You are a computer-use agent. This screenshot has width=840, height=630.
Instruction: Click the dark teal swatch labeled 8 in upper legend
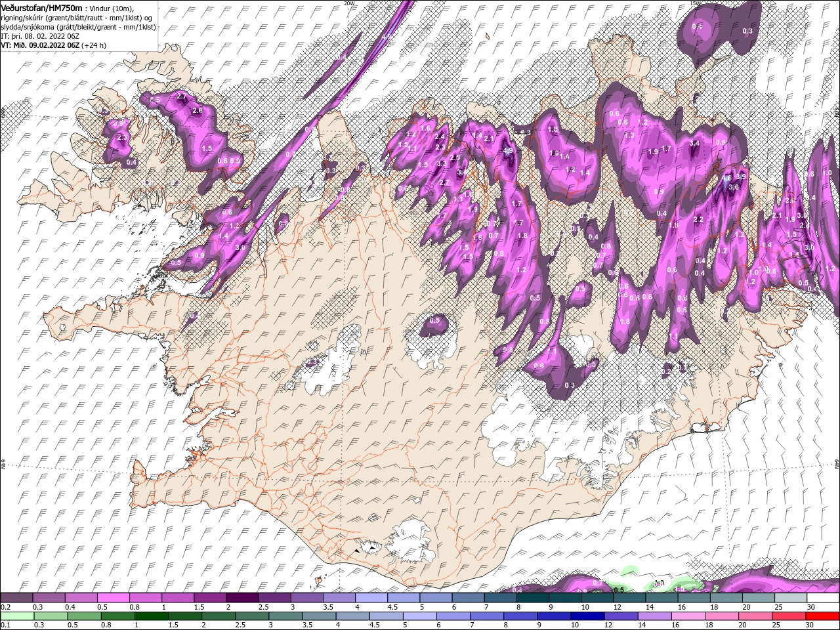coord(533,597)
